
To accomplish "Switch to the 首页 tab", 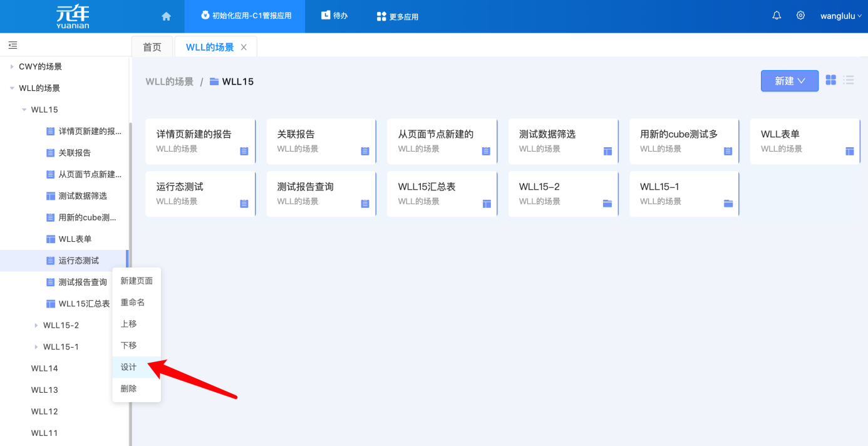I will [152, 46].
